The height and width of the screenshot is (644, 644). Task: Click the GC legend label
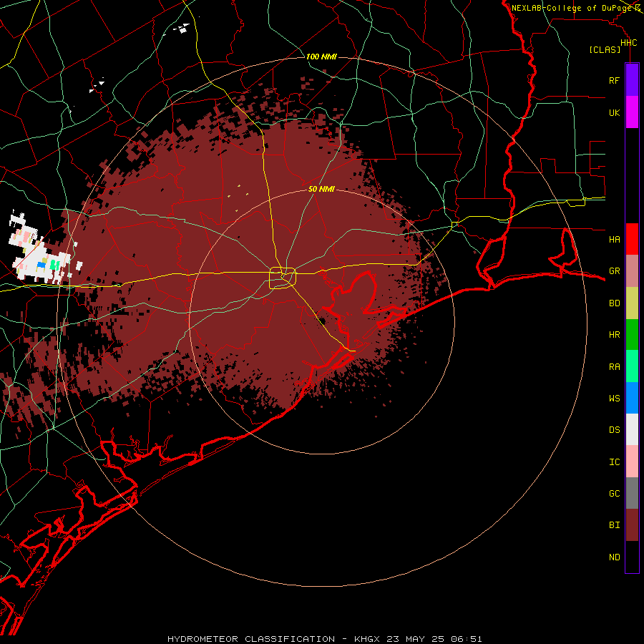click(x=614, y=494)
